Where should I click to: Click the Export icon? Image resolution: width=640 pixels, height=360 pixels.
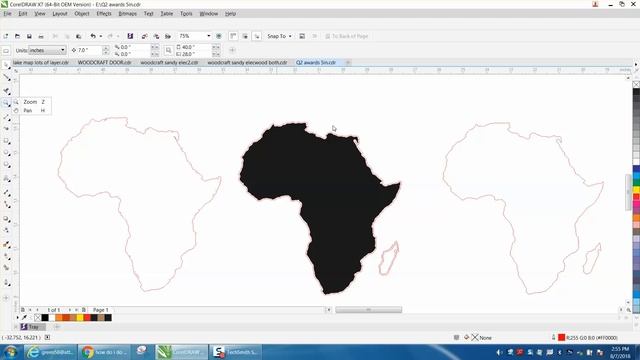[x=156, y=36]
